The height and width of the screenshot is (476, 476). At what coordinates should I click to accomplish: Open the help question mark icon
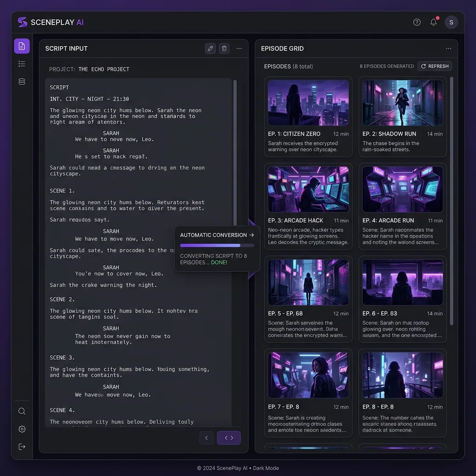[417, 22]
